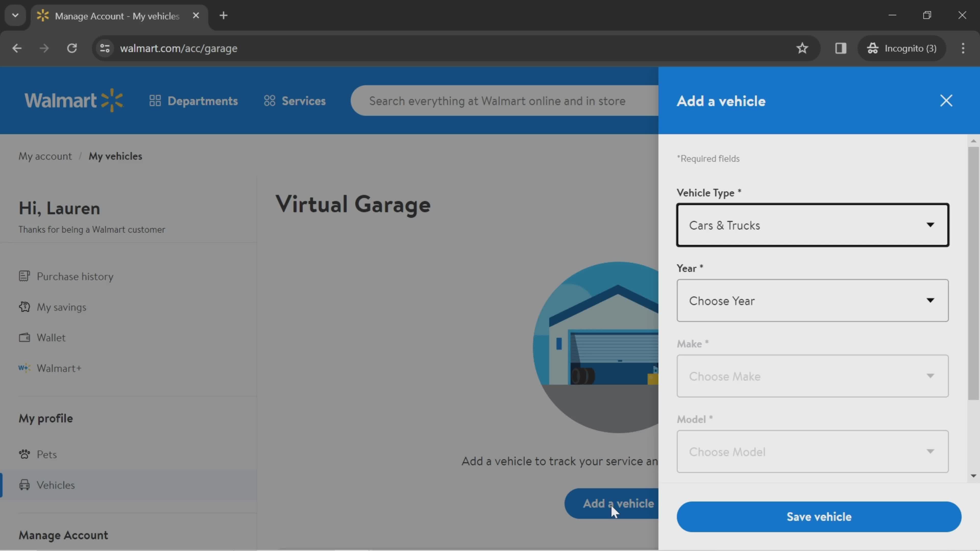Open the Choose Model dropdown

click(x=813, y=451)
